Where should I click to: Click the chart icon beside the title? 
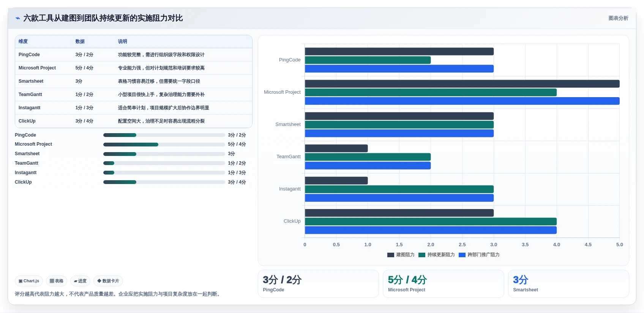coord(18,18)
